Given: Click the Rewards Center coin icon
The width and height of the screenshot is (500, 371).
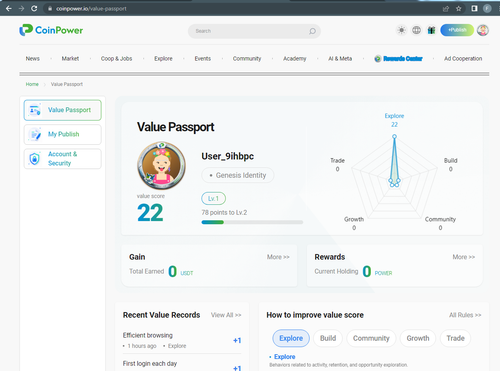Looking at the screenshot, I should click(x=378, y=59).
